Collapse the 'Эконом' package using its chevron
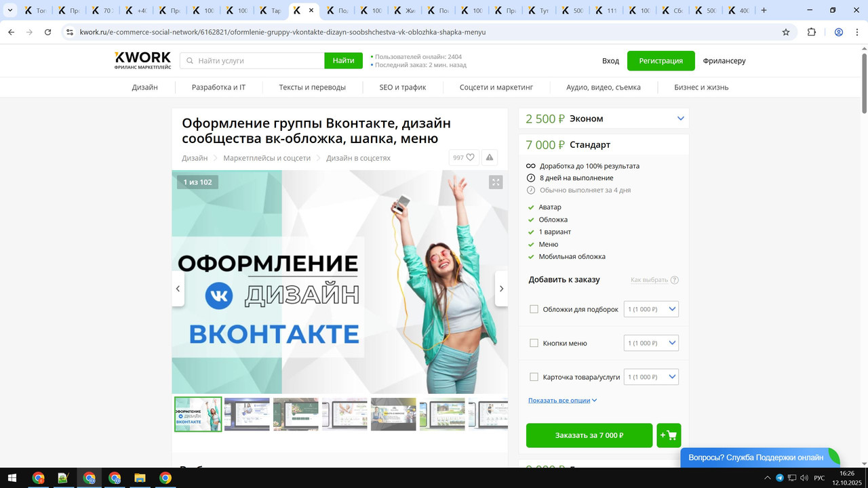This screenshot has height=488, width=868. click(680, 118)
